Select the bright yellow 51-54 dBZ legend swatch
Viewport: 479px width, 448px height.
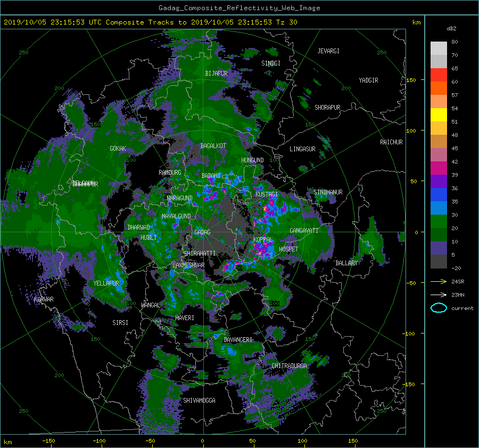(x=439, y=115)
